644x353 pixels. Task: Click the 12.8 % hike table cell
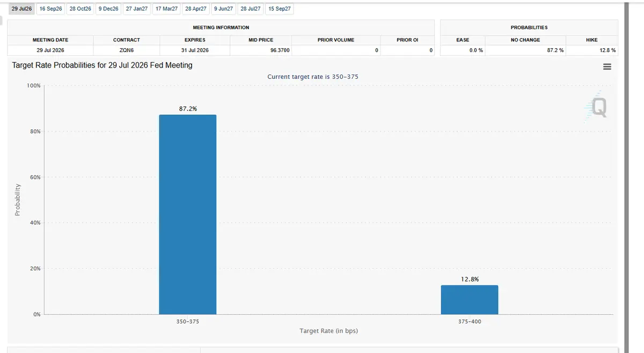(592, 50)
